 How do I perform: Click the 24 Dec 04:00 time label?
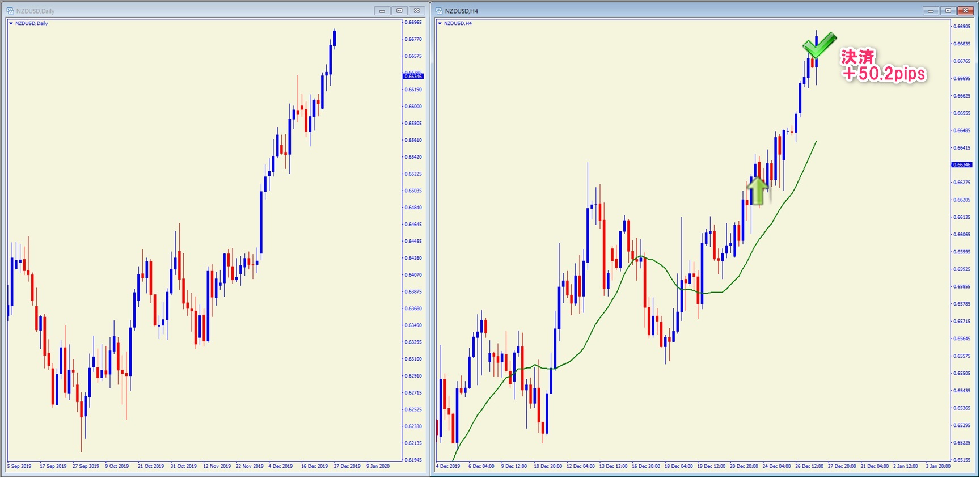click(777, 466)
